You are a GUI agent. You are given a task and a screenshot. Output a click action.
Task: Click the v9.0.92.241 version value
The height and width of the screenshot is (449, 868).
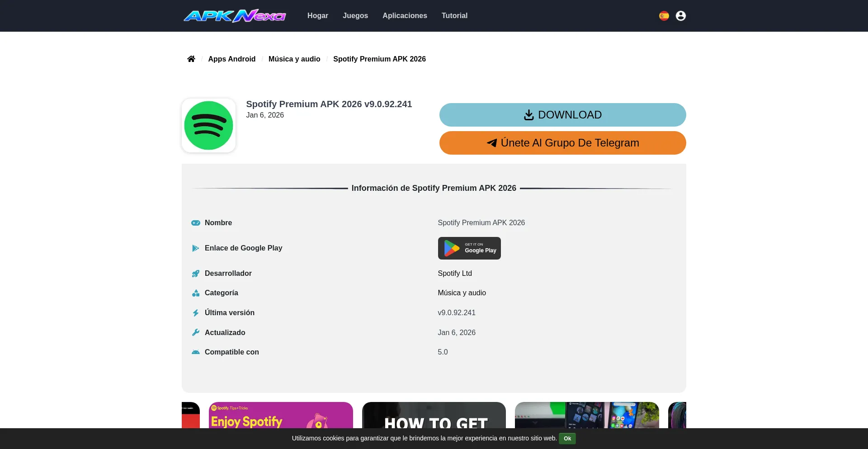457,313
